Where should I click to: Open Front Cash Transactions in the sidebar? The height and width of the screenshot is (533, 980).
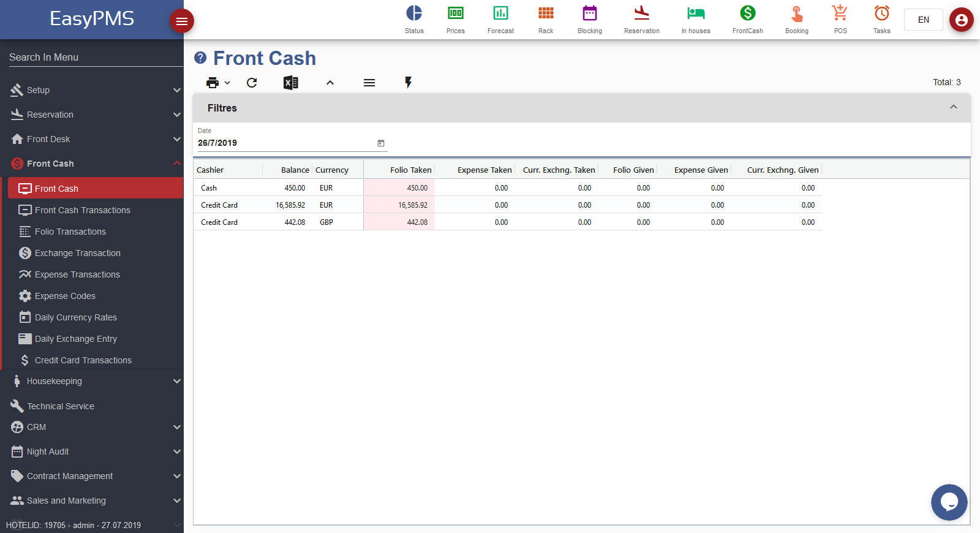[82, 210]
